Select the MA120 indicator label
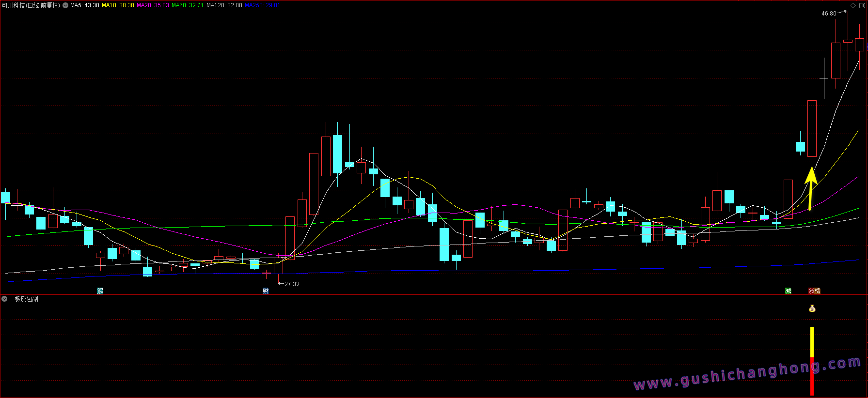Image resolution: width=868 pixels, height=398 pixels. tap(224, 5)
